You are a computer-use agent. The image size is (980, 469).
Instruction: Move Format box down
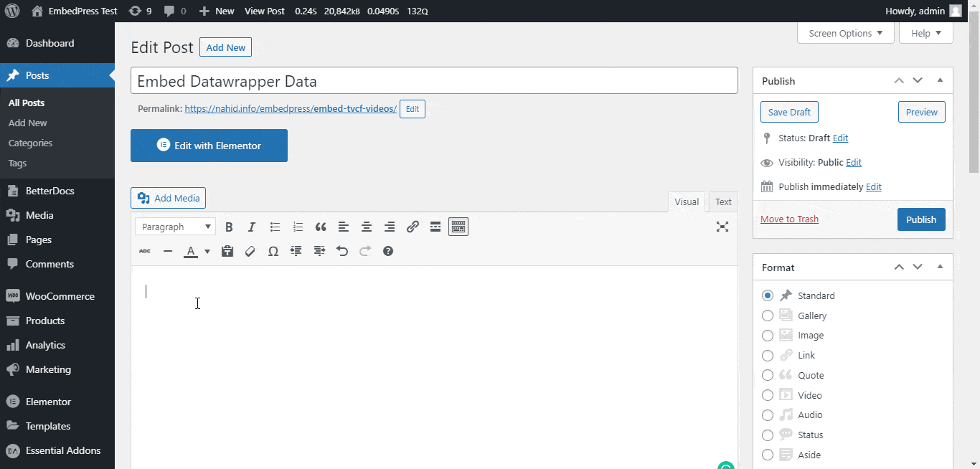pos(918,267)
